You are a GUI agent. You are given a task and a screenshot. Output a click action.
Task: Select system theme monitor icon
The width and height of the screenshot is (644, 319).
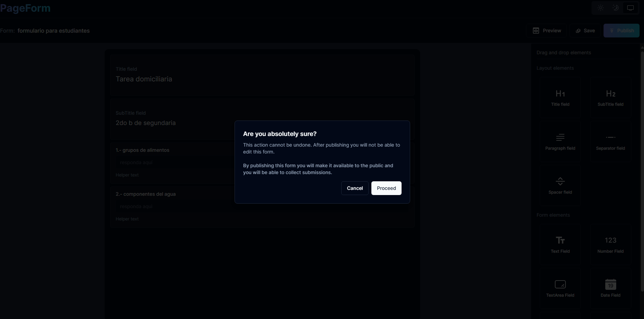(x=630, y=8)
